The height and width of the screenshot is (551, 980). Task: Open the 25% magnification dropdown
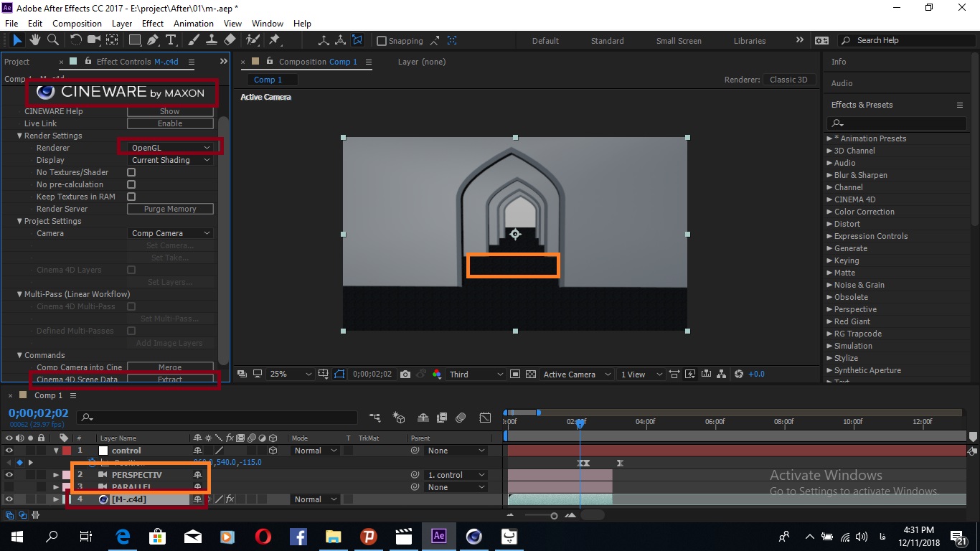point(290,375)
